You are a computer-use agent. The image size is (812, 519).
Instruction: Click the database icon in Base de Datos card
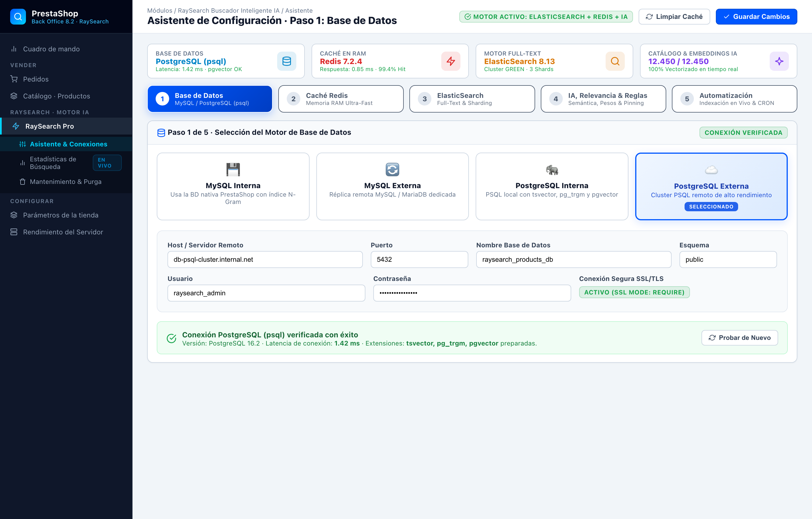point(287,61)
